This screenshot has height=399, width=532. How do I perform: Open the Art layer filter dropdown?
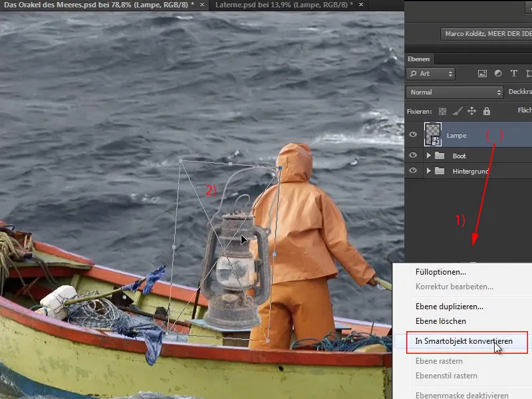coord(431,74)
